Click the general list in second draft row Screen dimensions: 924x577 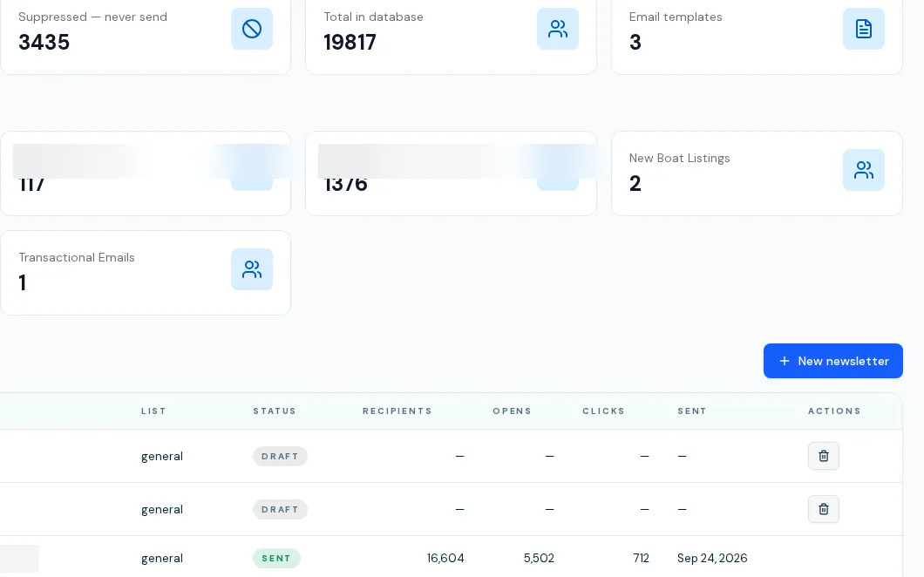[x=162, y=509]
